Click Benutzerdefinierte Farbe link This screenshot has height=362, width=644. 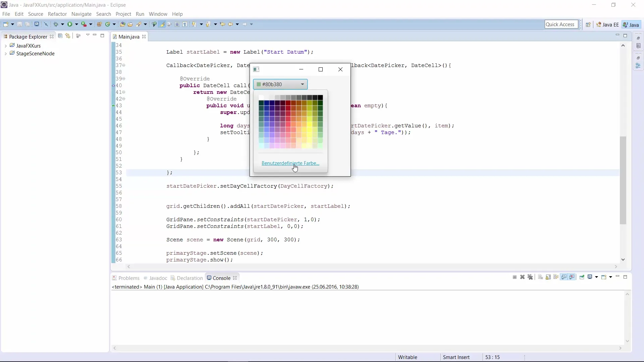(290, 163)
